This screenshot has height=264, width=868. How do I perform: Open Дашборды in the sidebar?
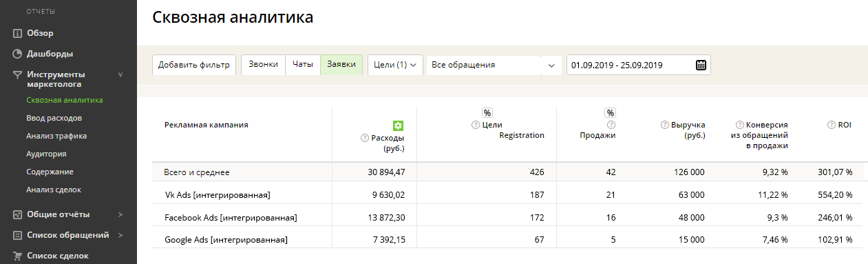pyautogui.click(x=50, y=54)
